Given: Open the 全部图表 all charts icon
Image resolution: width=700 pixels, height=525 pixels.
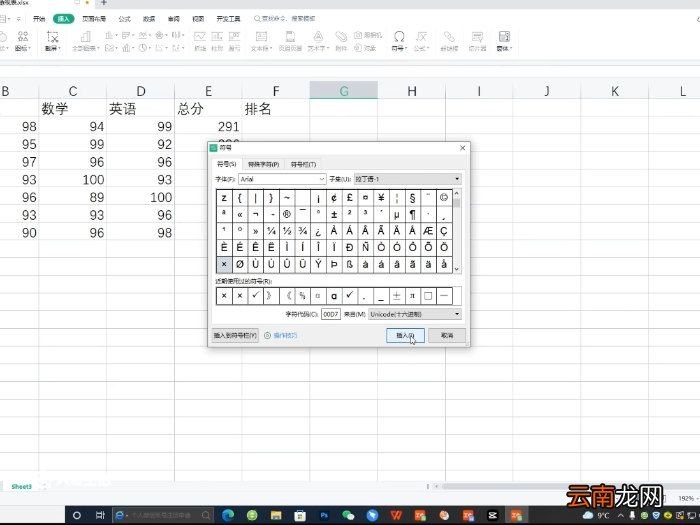Looking at the screenshot, I should tap(85, 37).
